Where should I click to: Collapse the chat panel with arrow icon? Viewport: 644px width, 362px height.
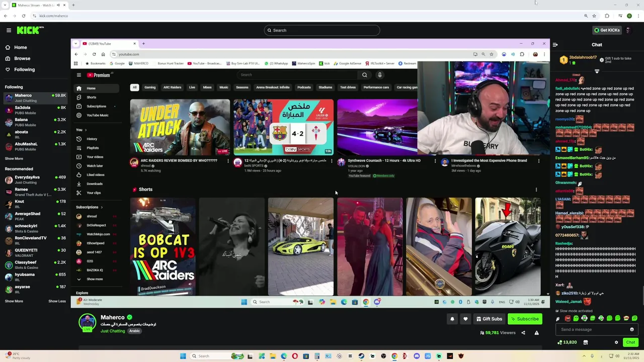point(555,45)
